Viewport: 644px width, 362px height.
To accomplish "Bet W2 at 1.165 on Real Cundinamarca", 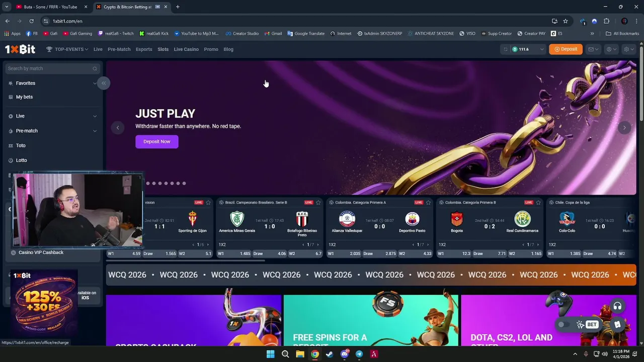I will click(x=526, y=254).
